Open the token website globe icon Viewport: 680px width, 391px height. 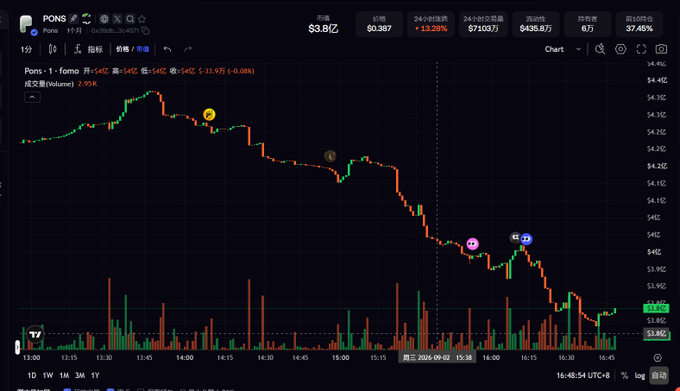point(104,19)
